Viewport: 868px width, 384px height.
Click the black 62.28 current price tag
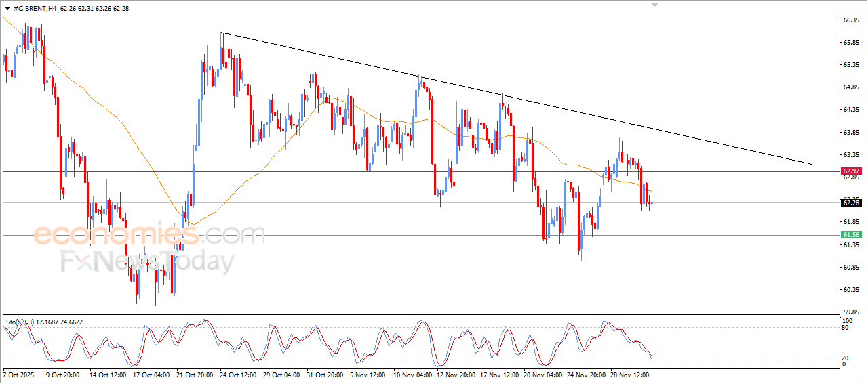click(850, 202)
